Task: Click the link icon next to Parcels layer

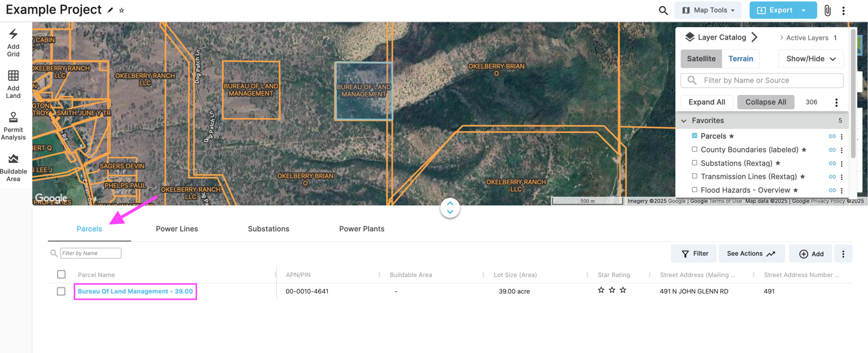Action: point(832,136)
